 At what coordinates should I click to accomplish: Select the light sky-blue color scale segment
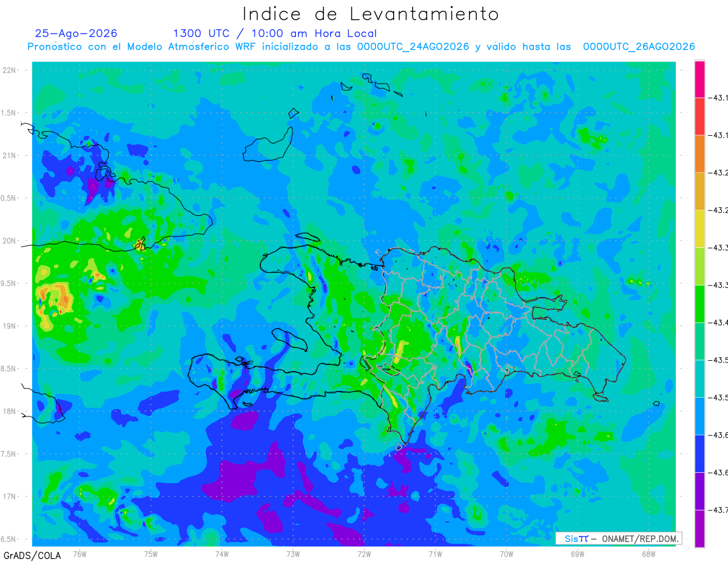[699, 416]
